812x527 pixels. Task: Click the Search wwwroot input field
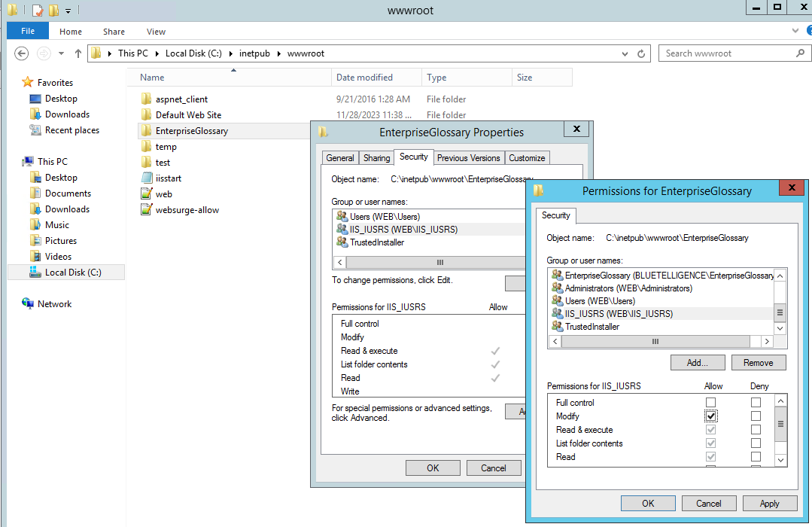pos(726,53)
